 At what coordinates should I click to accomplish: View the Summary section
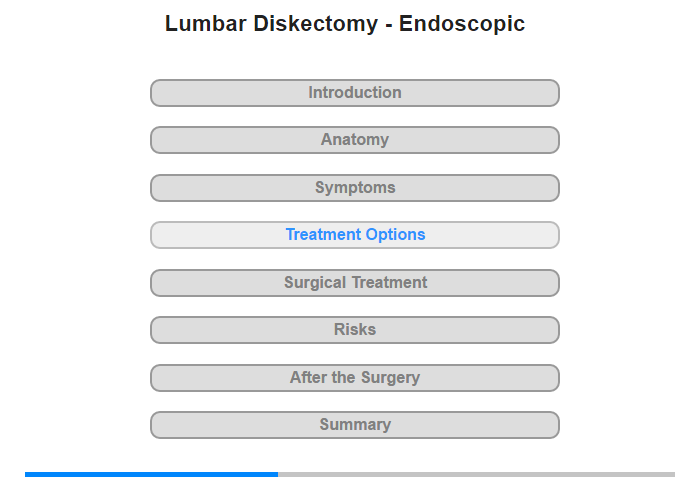tap(354, 425)
